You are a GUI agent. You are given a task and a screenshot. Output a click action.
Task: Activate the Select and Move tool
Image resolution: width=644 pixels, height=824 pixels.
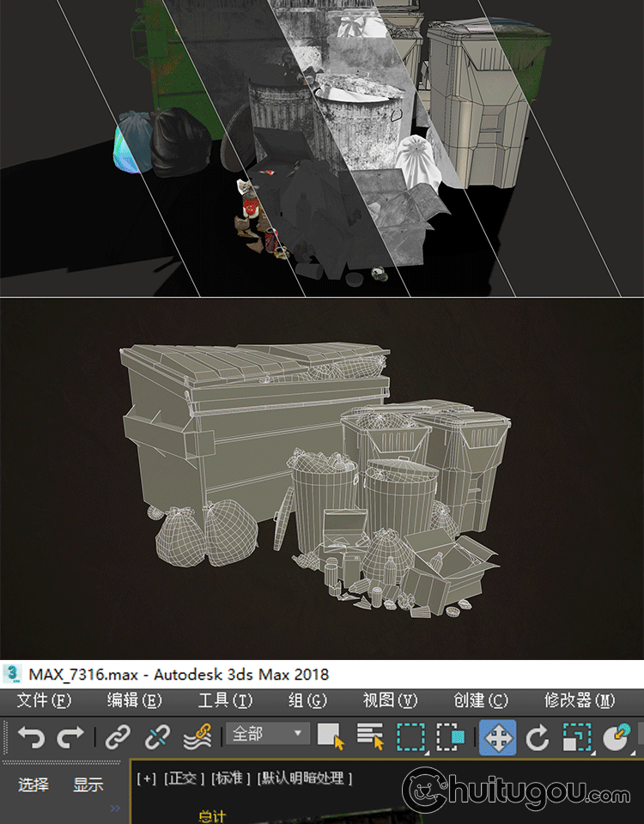tap(497, 738)
